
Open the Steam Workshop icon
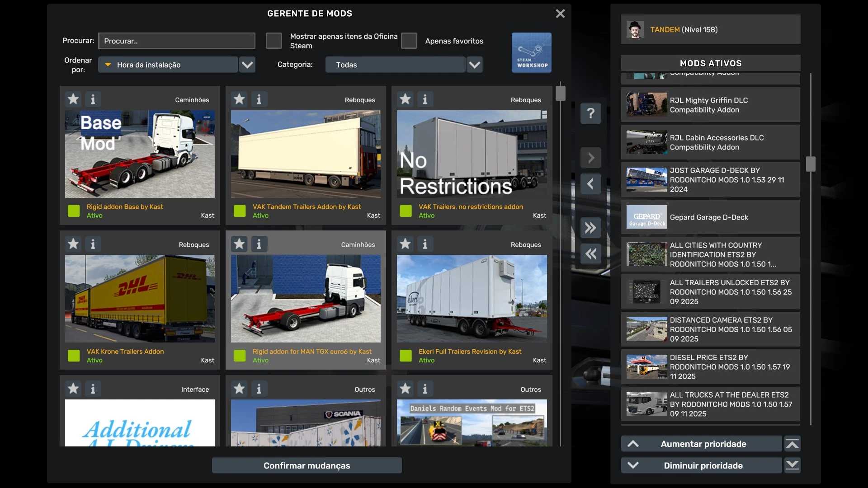[531, 52]
